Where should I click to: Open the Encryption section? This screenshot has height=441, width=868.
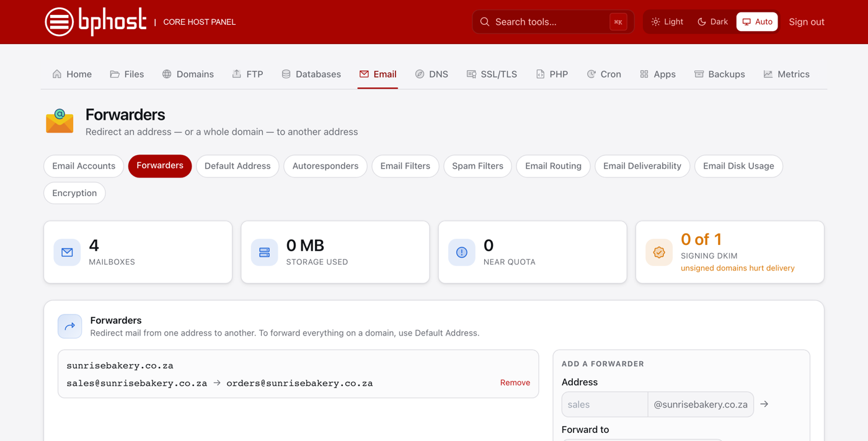(x=74, y=193)
